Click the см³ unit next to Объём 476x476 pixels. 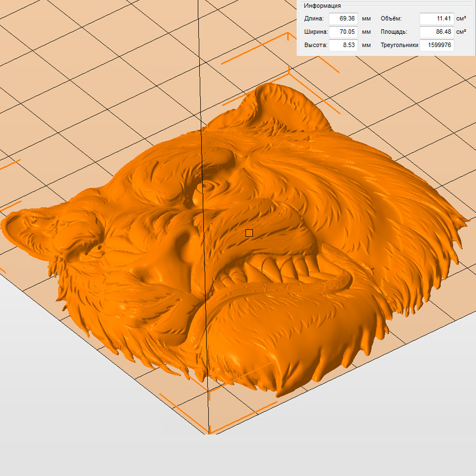pyautogui.click(x=461, y=19)
